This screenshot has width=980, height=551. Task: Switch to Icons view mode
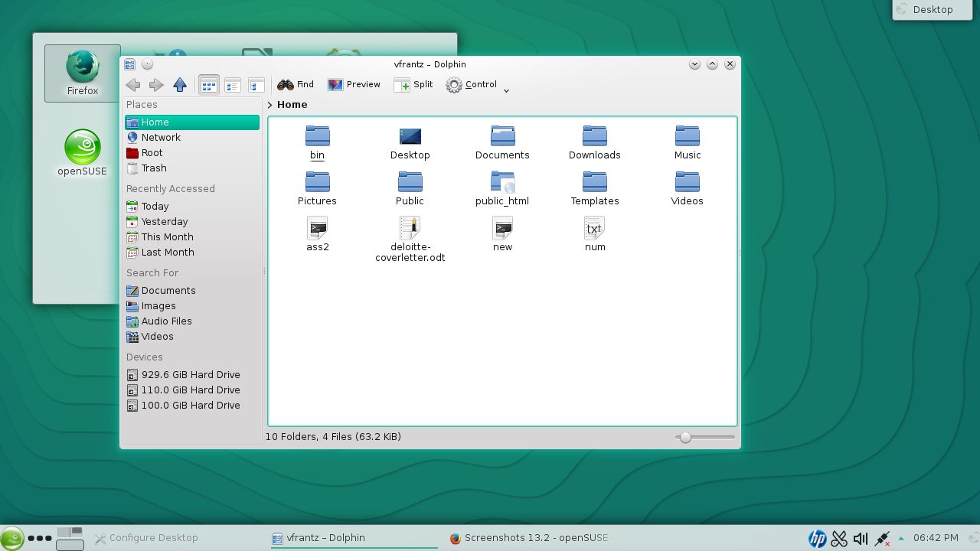208,85
